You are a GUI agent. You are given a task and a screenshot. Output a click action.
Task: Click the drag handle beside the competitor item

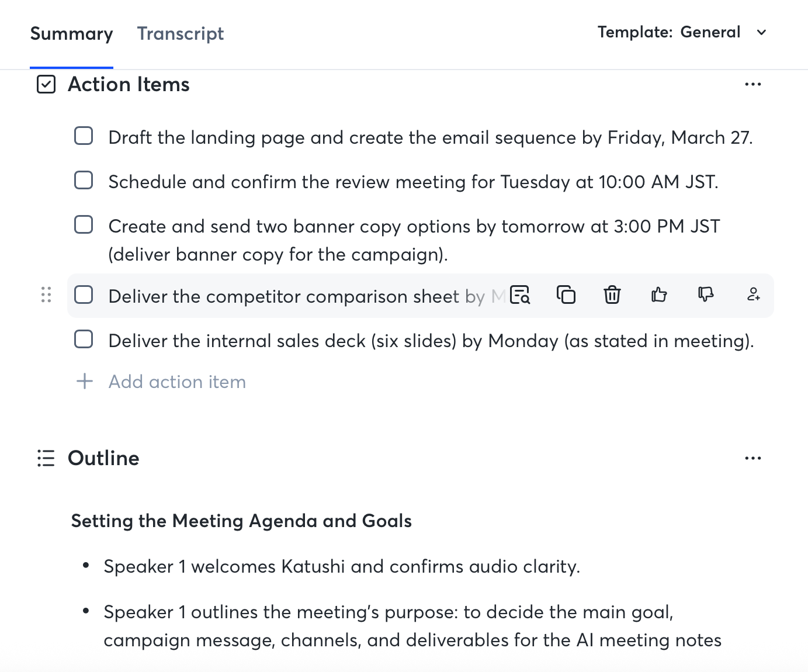[x=46, y=295]
